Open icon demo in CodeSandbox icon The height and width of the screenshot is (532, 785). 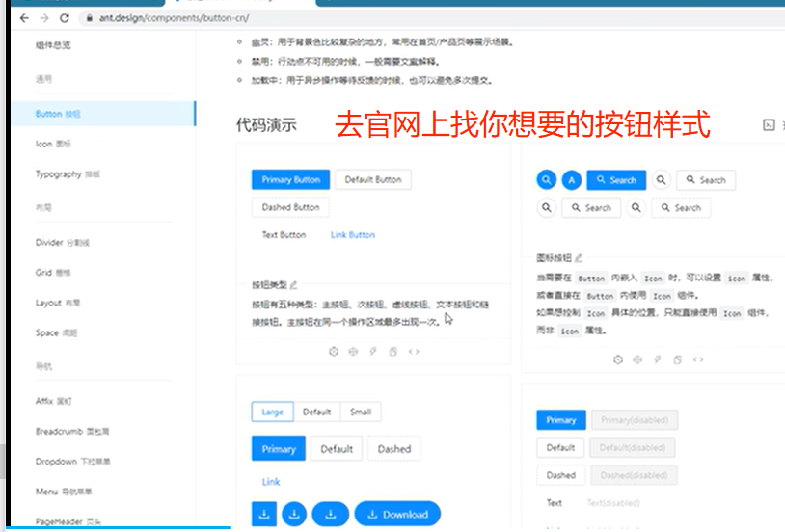pos(618,359)
